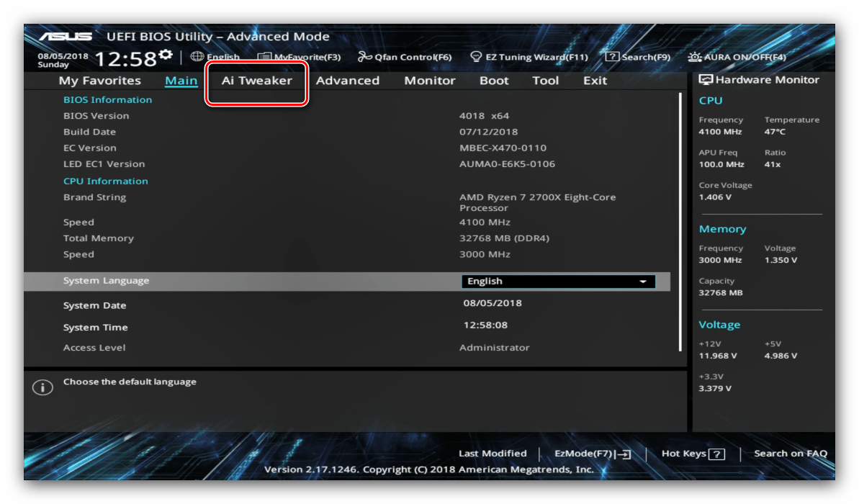Select the Monitor tab
859x504 pixels.
click(430, 81)
